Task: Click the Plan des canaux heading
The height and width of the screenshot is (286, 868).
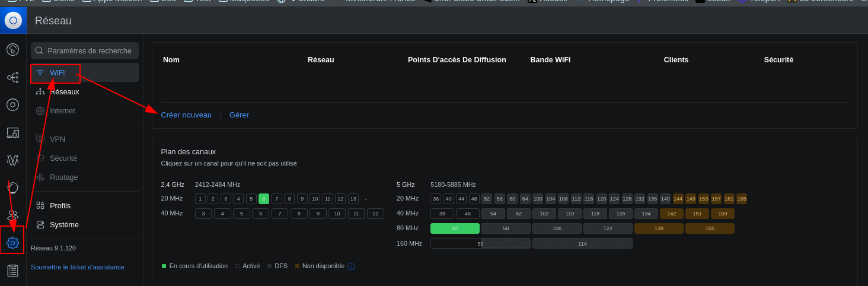Action: pyautogui.click(x=188, y=152)
